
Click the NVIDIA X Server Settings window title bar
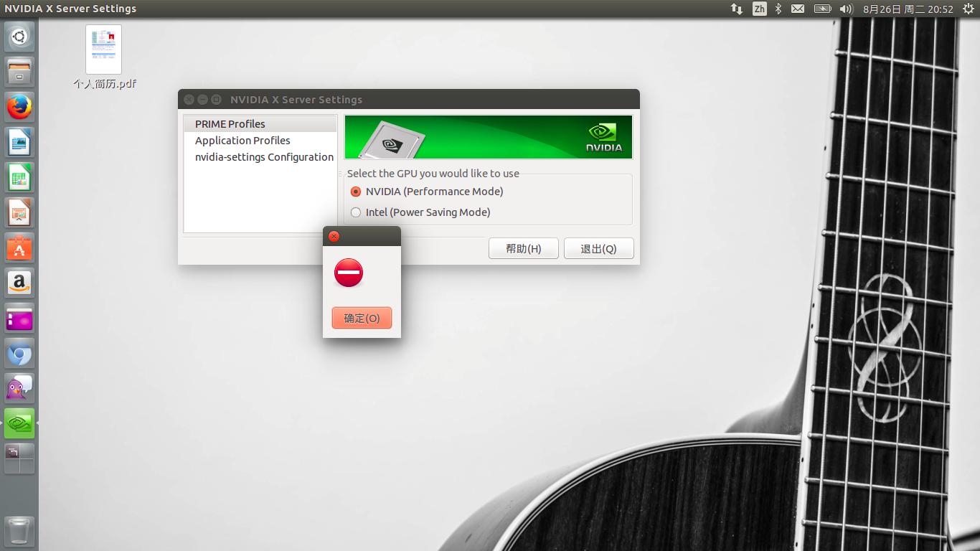tap(409, 99)
